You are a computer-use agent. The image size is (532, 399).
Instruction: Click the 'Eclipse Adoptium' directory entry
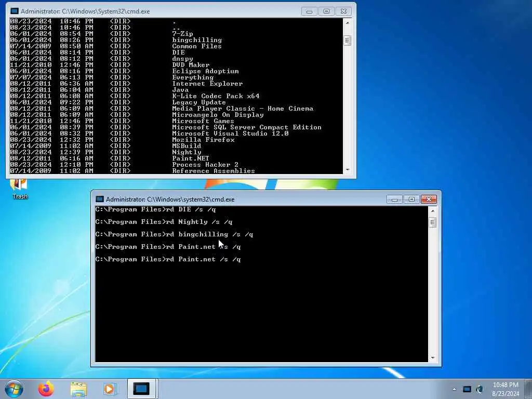coord(205,71)
